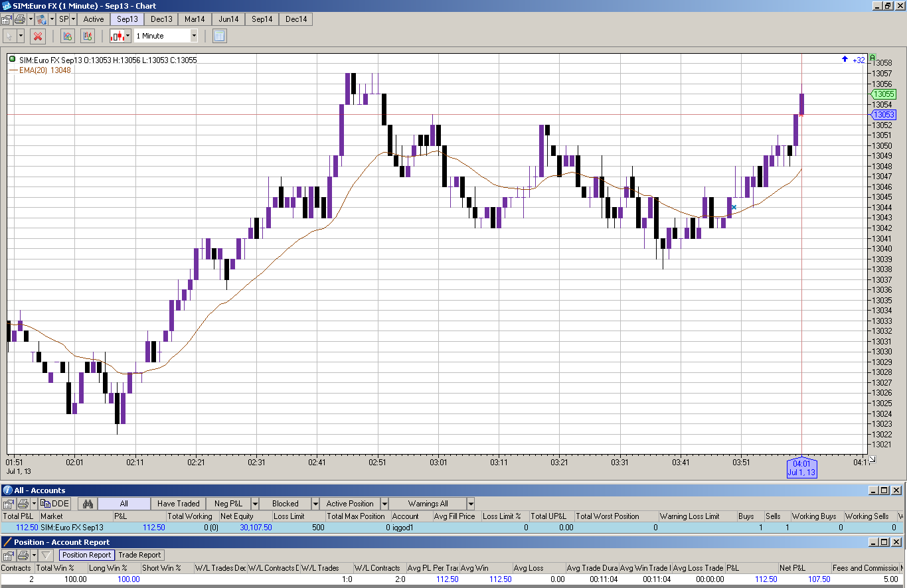Viewport: 907px width, 588px height.
Task: Select the Sep13 contract tab
Action: (x=127, y=19)
